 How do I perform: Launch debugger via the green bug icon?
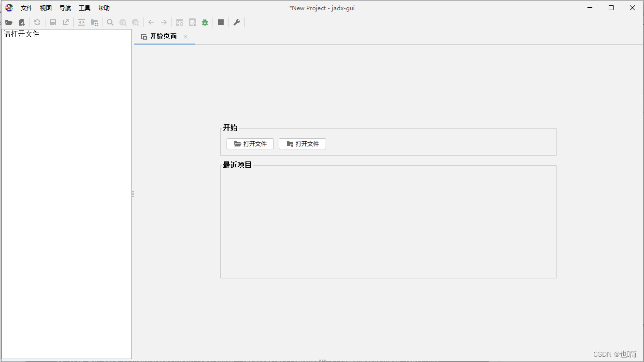click(204, 22)
